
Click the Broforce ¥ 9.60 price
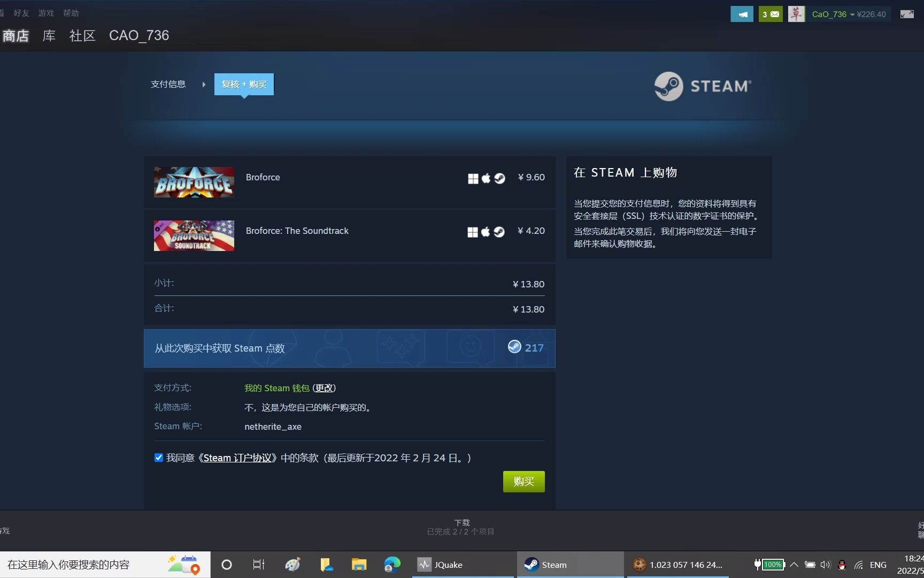(531, 177)
